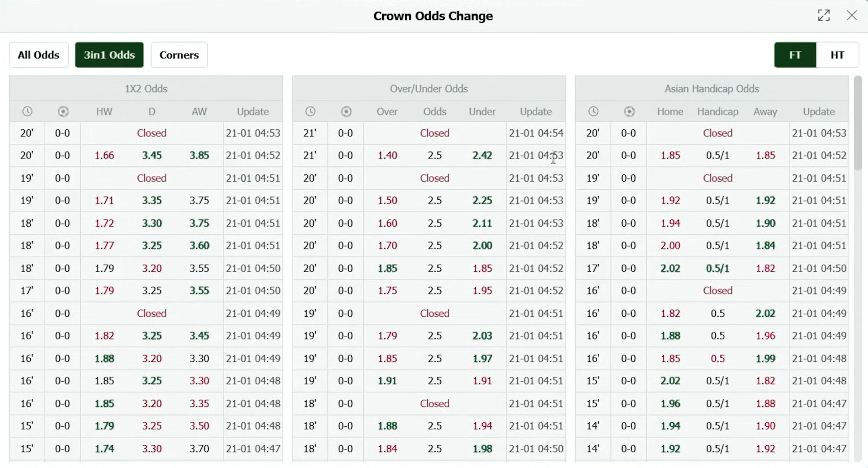Switch to HT half-time odds
Image resolution: width=868 pixels, height=468 pixels.
click(837, 55)
